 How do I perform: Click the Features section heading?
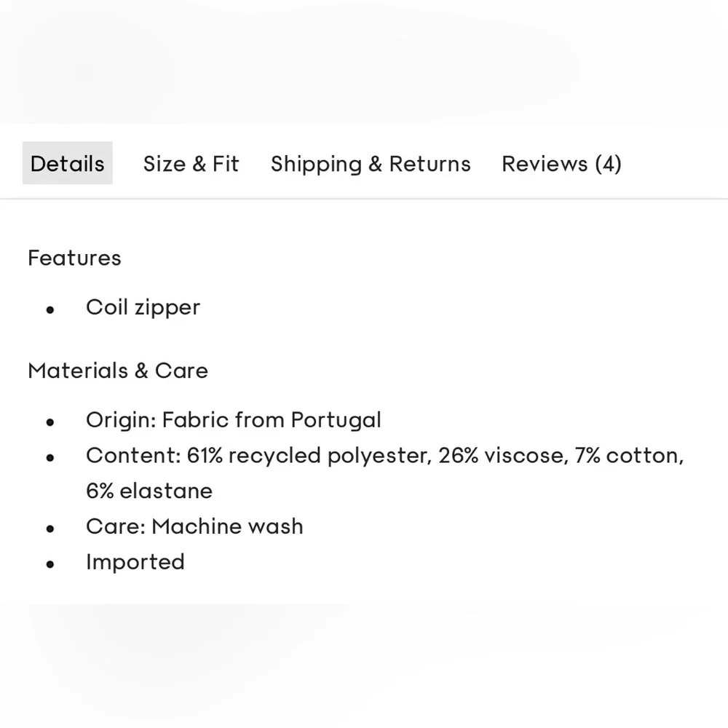pos(74,258)
